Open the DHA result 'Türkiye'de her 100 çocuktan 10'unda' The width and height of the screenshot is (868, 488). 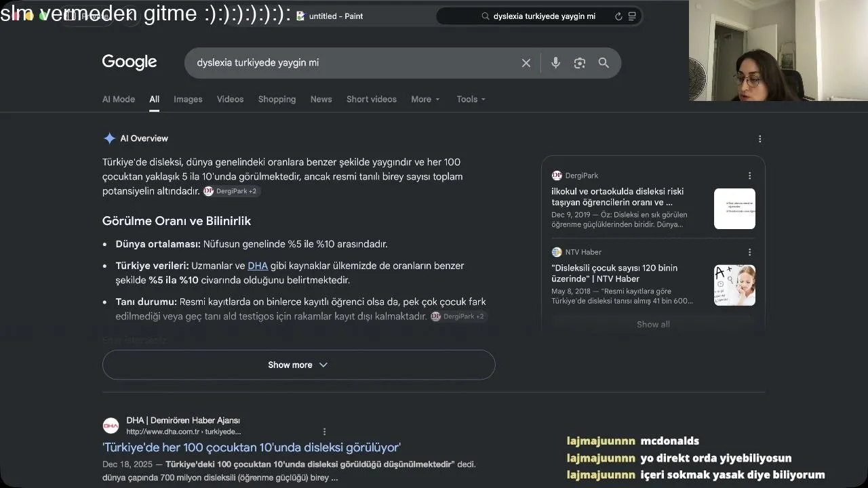pyautogui.click(x=252, y=447)
